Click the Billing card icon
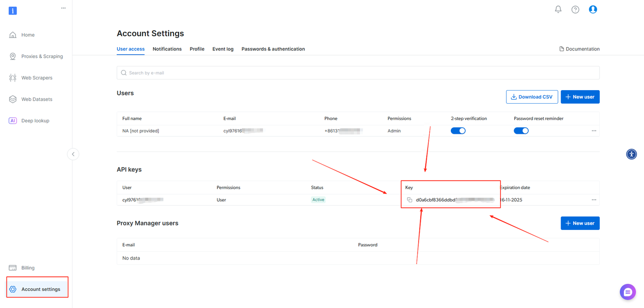Viewport: 644px width, 308px height. (13, 268)
